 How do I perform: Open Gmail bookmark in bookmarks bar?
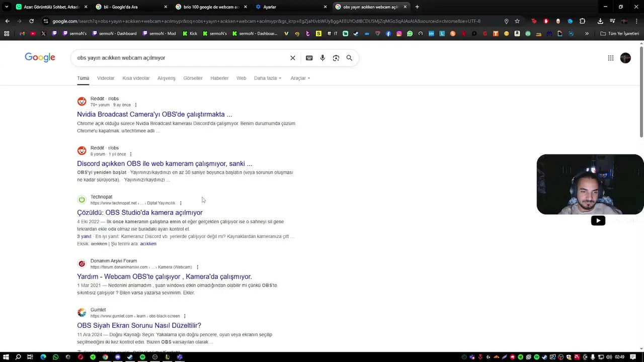(22, 34)
